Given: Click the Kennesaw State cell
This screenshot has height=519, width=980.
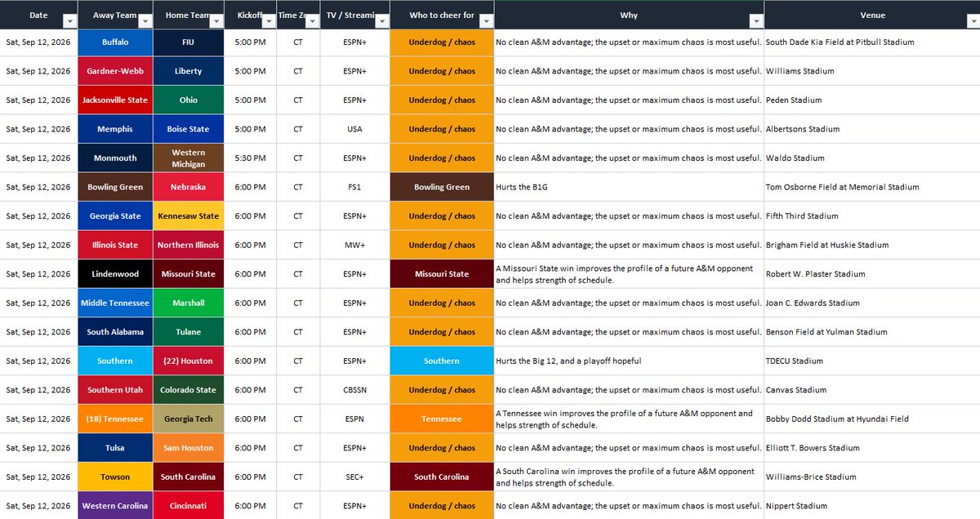Looking at the screenshot, I should click(188, 215).
